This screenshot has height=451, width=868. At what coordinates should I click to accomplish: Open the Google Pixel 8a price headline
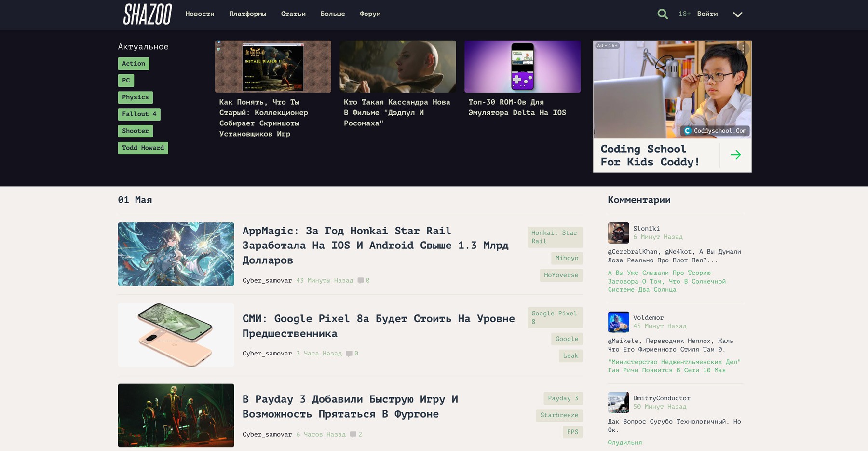(x=379, y=326)
